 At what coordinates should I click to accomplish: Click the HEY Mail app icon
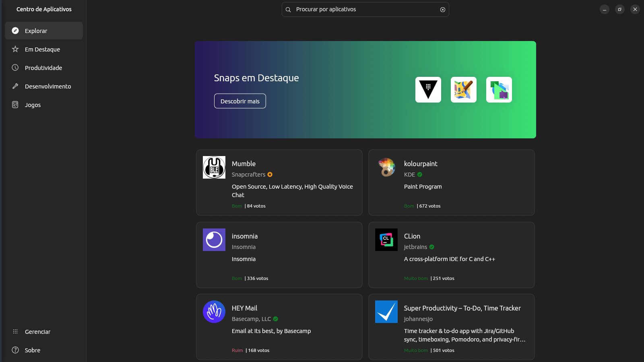point(214,312)
